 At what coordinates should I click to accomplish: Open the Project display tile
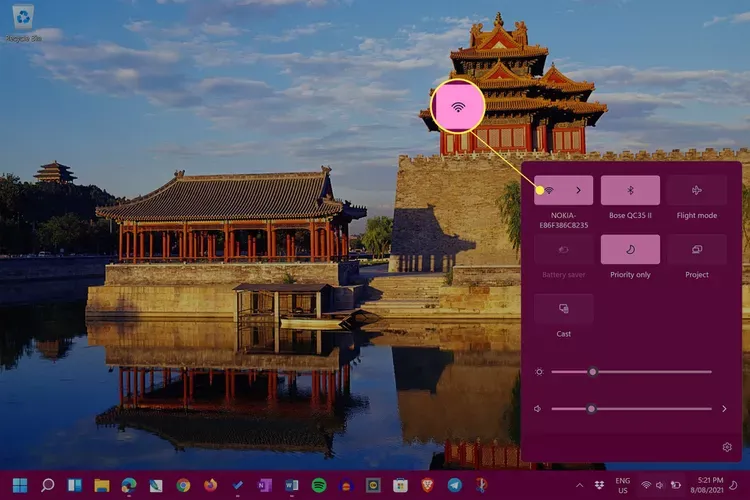696,249
